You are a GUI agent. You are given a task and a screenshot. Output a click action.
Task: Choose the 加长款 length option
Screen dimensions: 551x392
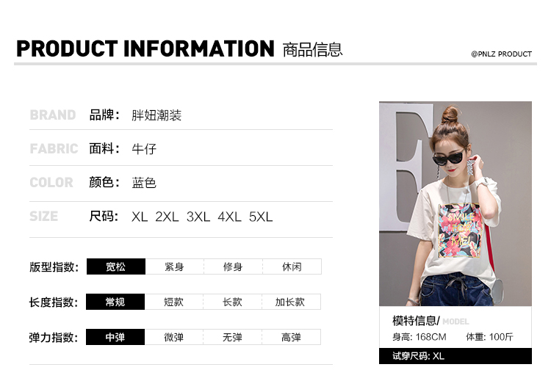click(x=292, y=302)
